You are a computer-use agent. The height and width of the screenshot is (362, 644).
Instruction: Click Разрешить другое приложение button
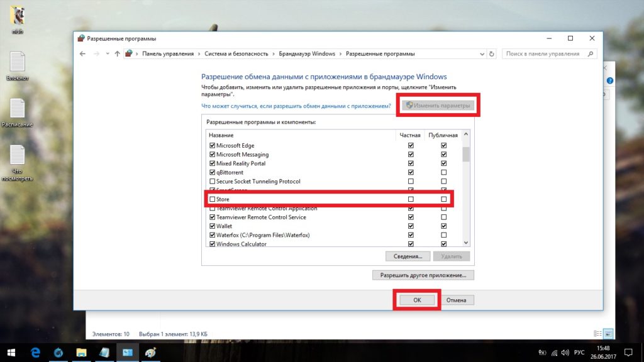point(423,275)
